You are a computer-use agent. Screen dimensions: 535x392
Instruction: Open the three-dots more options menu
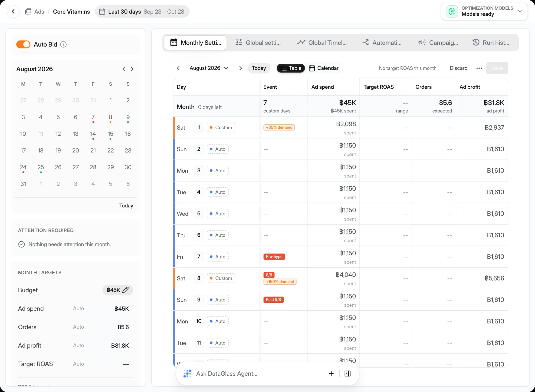point(479,68)
